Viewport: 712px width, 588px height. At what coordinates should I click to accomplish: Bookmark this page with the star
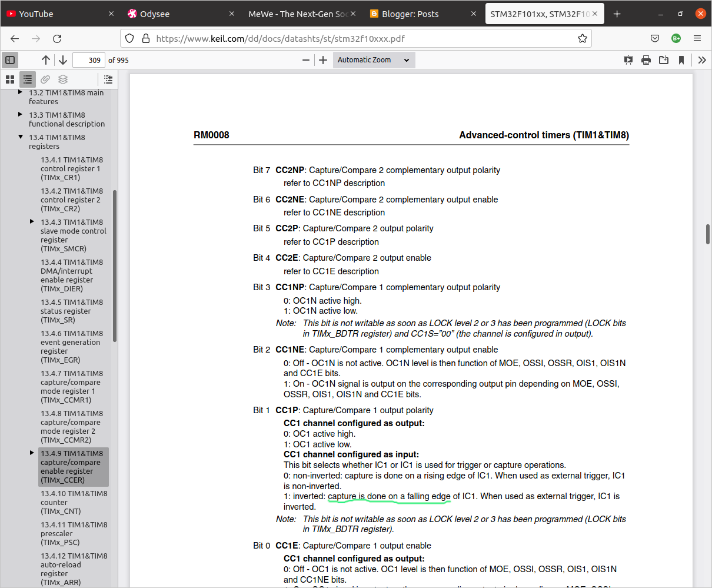pos(583,38)
